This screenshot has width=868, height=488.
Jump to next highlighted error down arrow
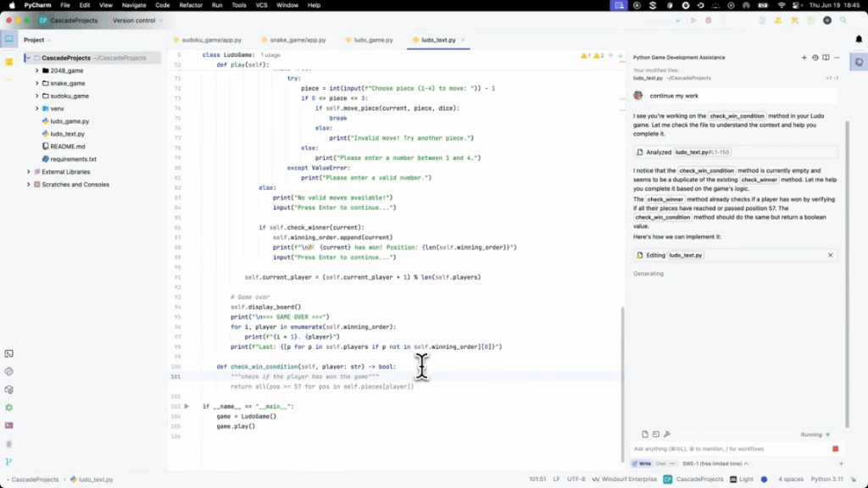point(620,55)
